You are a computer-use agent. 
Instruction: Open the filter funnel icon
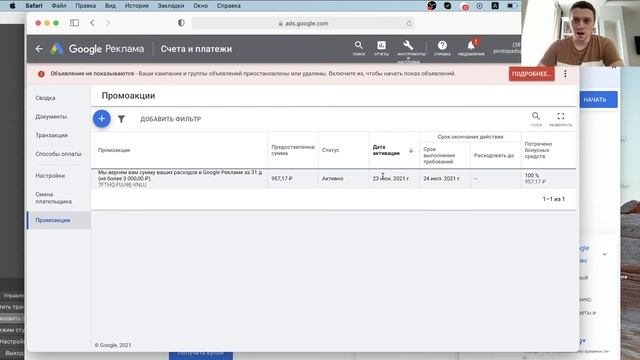click(121, 119)
